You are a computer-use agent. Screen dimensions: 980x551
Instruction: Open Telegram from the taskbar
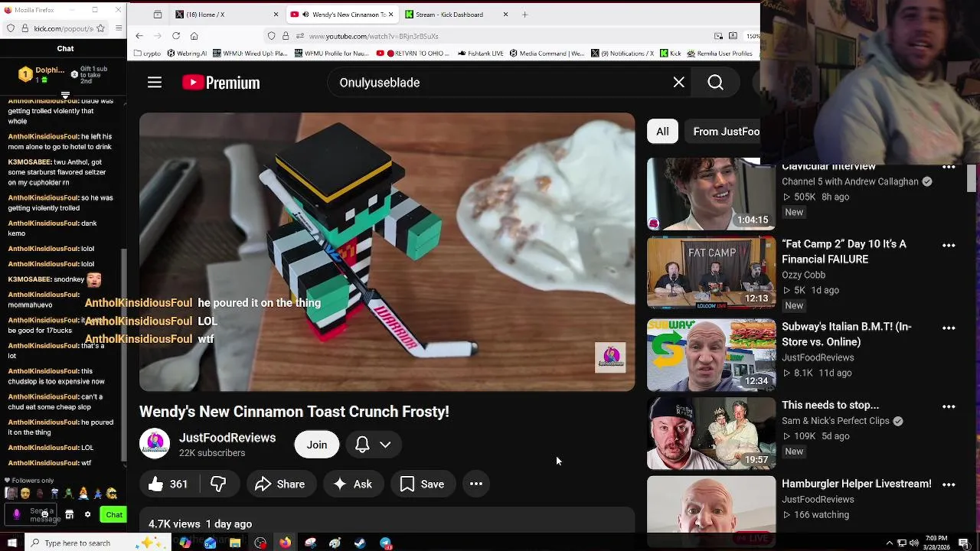386,543
